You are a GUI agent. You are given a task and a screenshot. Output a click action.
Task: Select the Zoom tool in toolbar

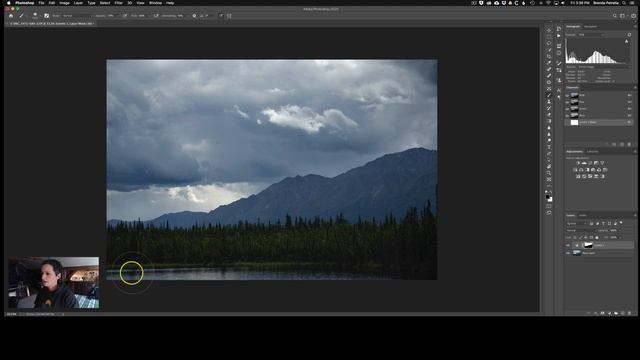pos(549,173)
